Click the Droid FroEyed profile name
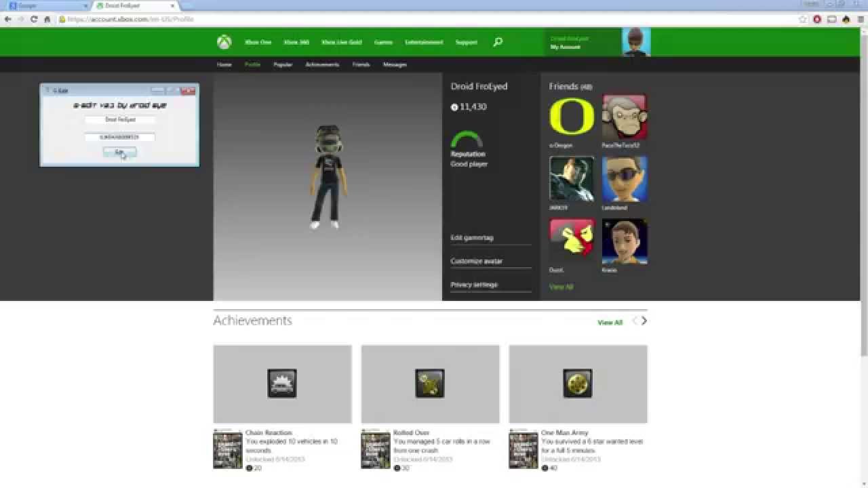The height and width of the screenshot is (488, 868). (x=479, y=87)
